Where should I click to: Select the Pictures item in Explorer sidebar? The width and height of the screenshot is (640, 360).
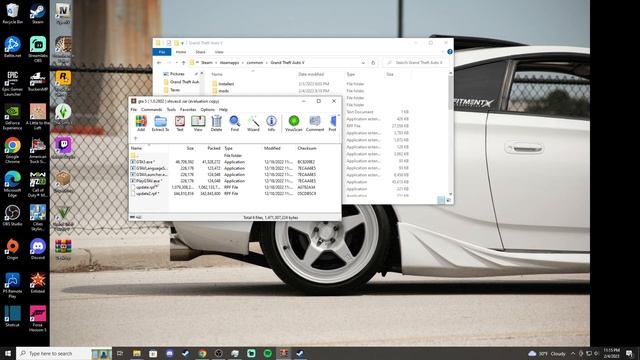point(177,74)
